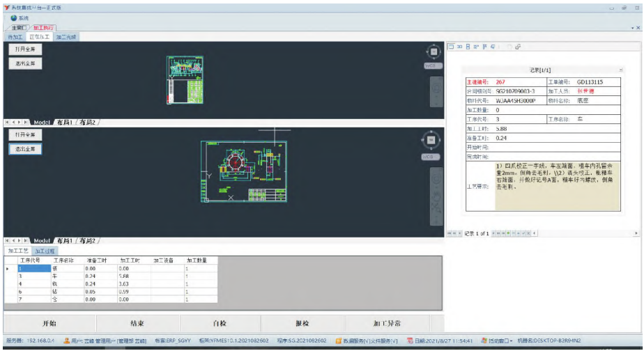Click the 加工异常 button
This screenshot has height=351, width=644.
(387, 323)
